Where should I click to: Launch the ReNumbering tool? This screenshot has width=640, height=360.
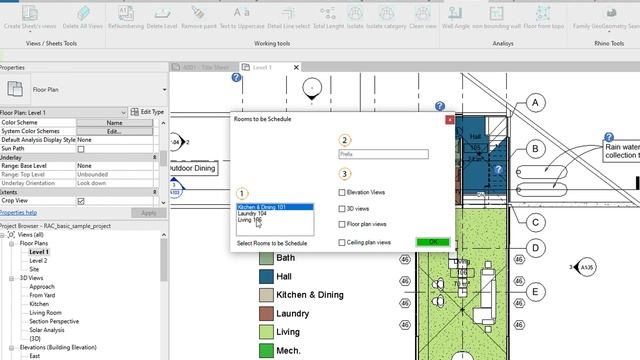(x=126, y=18)
